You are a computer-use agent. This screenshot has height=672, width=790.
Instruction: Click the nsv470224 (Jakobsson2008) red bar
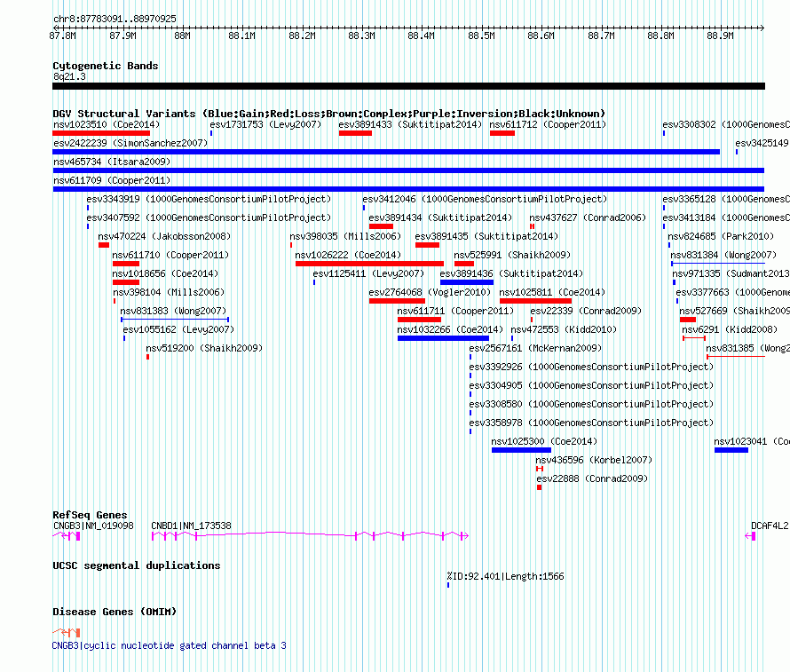point(104,245)
